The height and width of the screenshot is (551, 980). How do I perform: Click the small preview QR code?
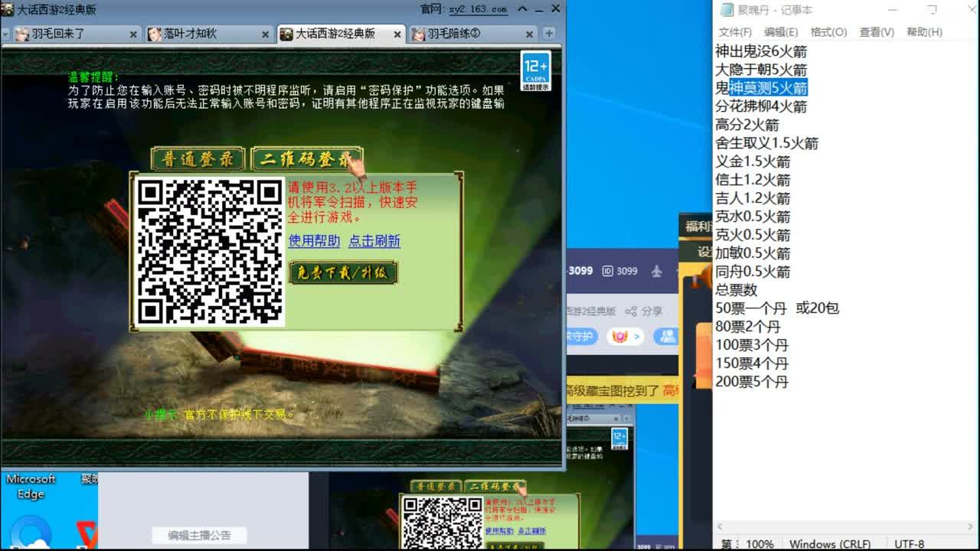443,523
